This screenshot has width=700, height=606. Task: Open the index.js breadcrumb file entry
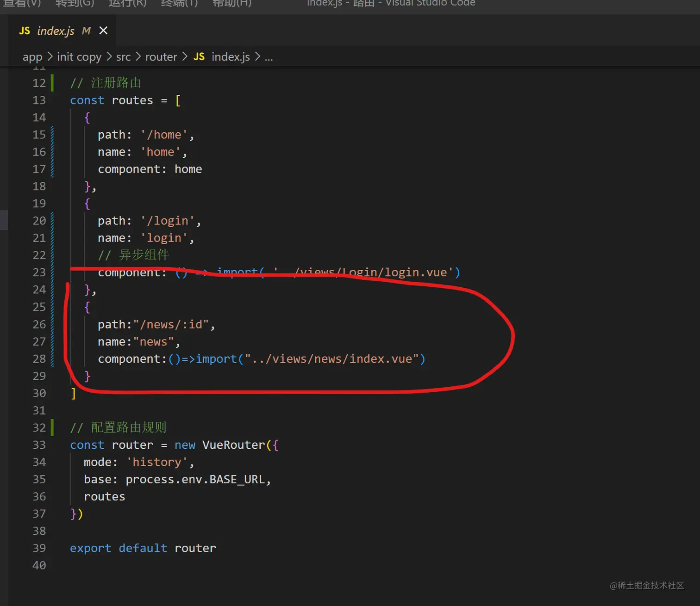(231, 57)
